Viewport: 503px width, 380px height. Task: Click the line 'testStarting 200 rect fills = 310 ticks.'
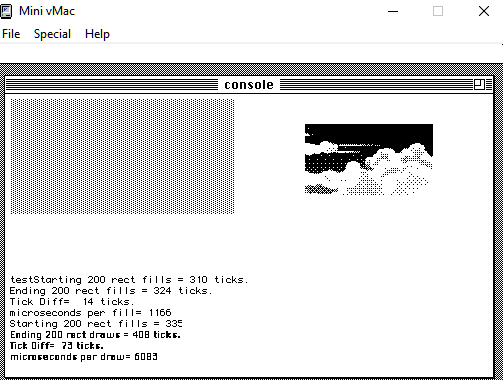coord(129,280)
